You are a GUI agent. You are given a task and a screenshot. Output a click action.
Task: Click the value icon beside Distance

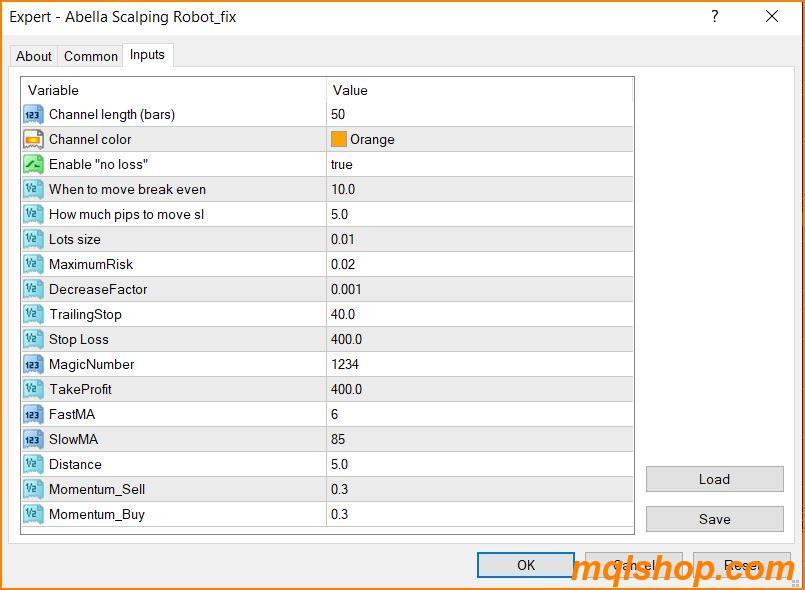point(33,464)
